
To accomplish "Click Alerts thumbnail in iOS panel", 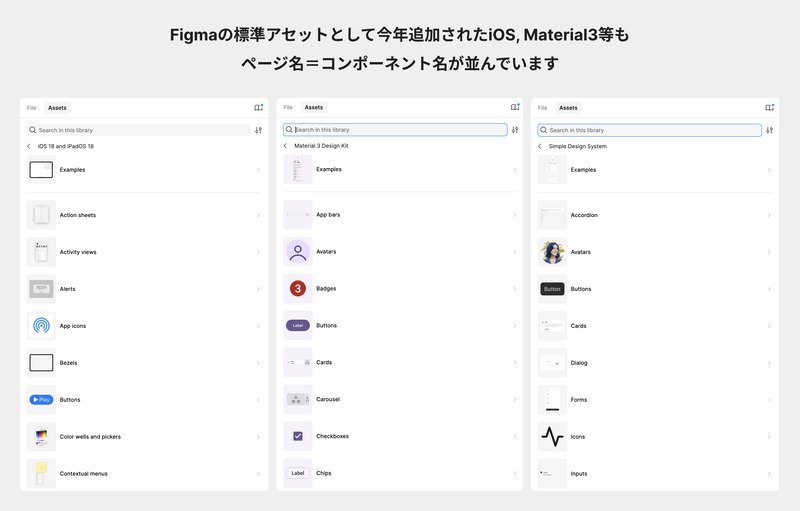I will pyautogui.click(x=41, y=289).
